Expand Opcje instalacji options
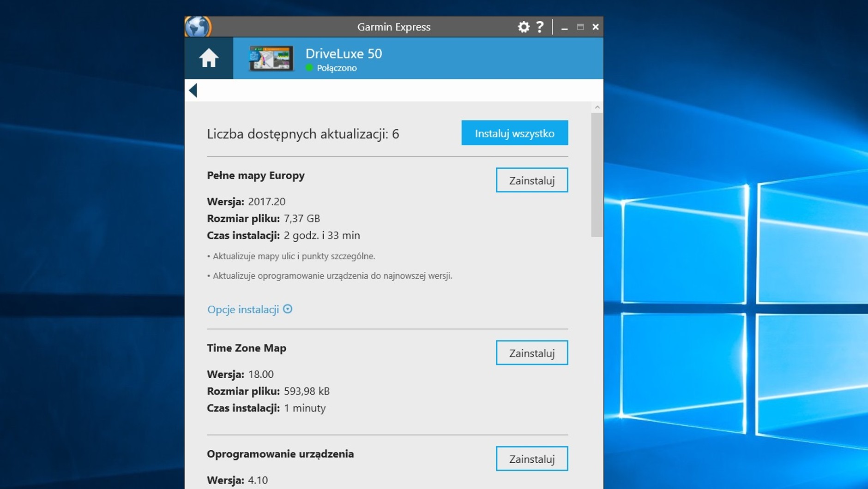This screenshot has width=868, height=489. 250,309
